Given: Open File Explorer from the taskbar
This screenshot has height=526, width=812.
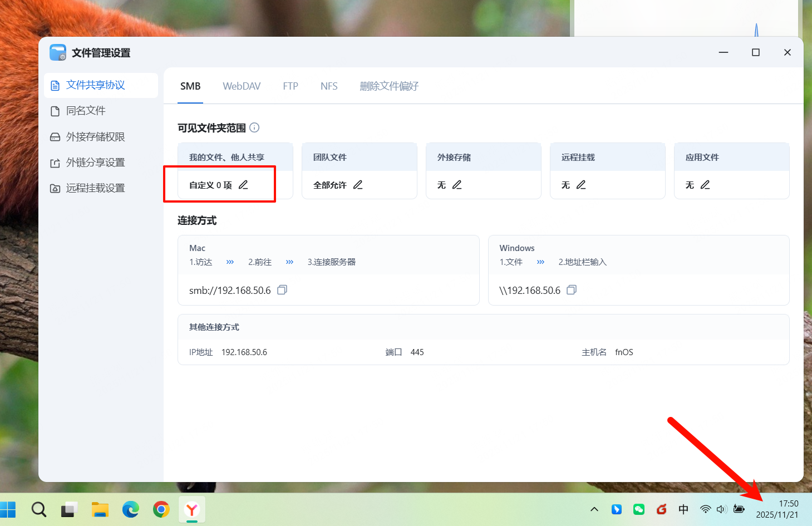Looking at the screenshot, I should point(100,509).
